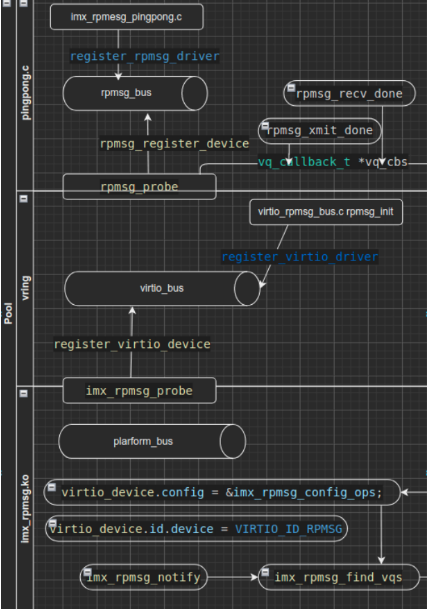Select the imx_rpmsg_notify text
427x609 pixels.
[x=143, y=578]
